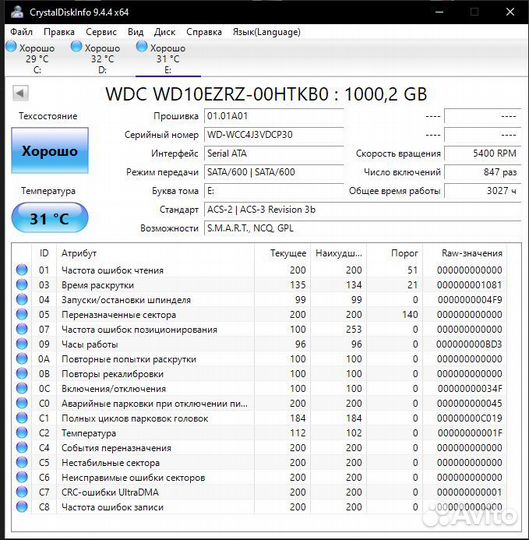Select the Частота ошибок позиционирования attribute
The image size is (529, 540).
[139, 330]
